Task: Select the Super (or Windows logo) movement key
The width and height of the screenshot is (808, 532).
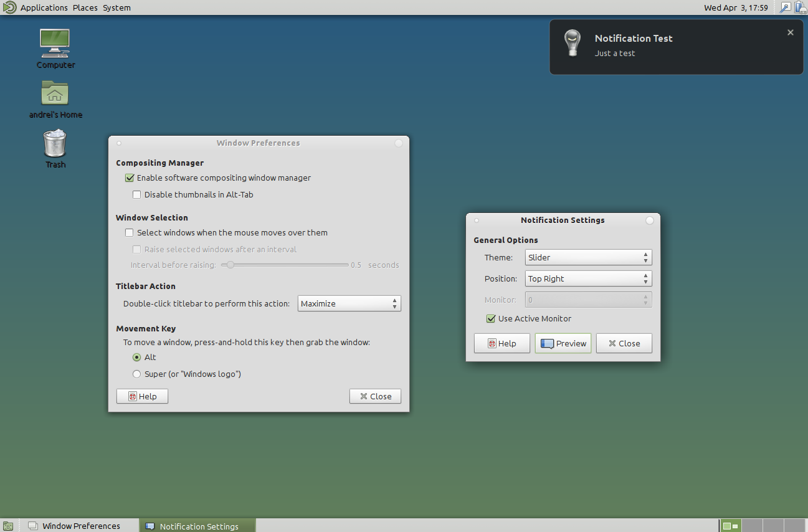Action: pos(136,374)
